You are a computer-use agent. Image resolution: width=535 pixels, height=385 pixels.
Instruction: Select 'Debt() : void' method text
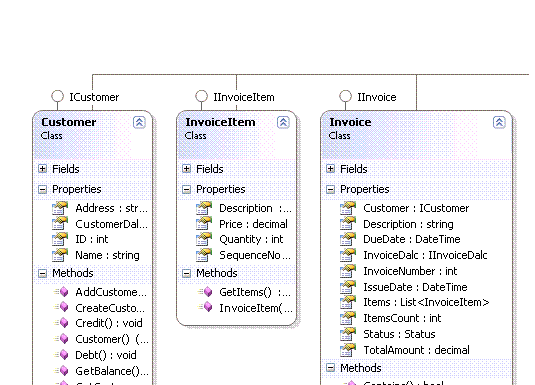coord(106,355)
